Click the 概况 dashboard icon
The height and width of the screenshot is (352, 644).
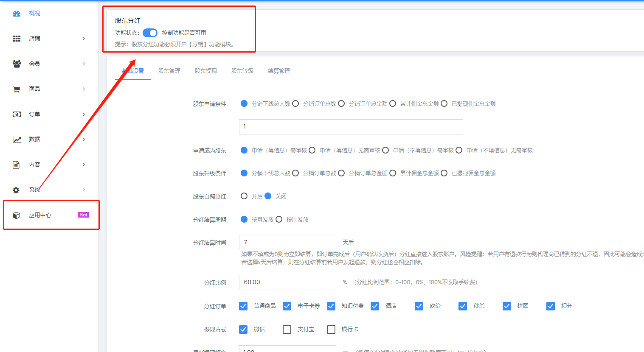coord(17,14)
